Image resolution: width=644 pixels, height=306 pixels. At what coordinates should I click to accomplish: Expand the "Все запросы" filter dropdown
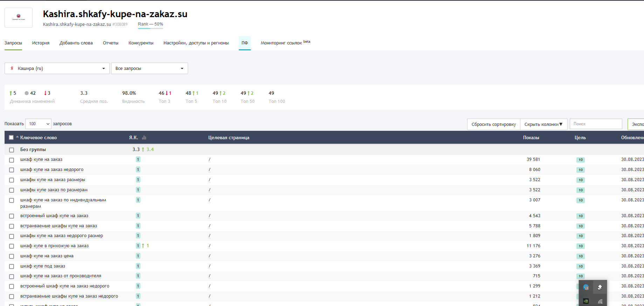tap(150, 69)
